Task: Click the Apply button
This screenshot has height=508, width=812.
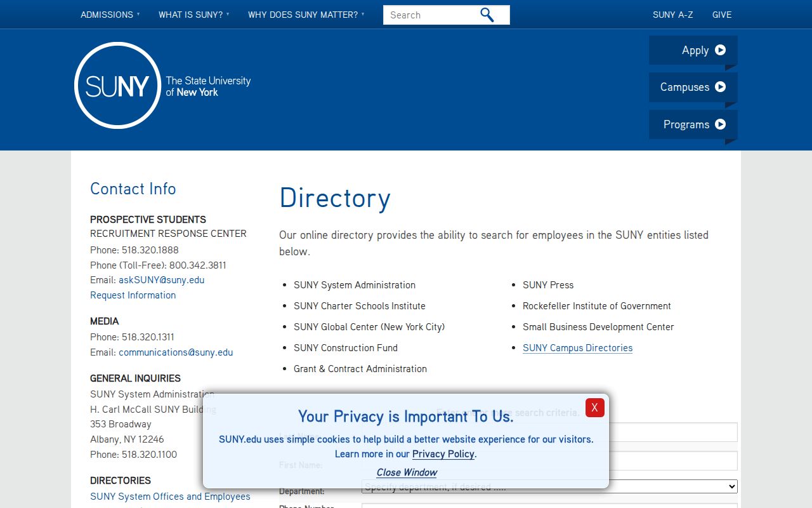Action: click(x=693, y=50)
